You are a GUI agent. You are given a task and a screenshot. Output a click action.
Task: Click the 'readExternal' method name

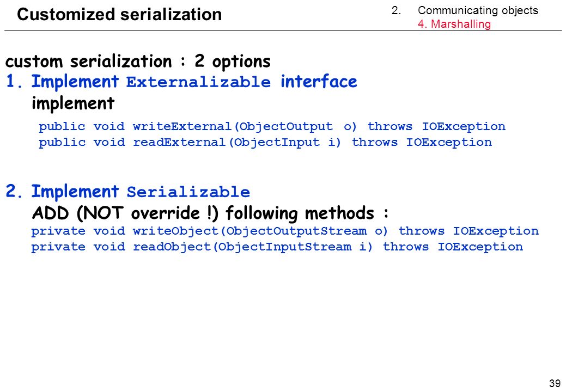(179, 142)
